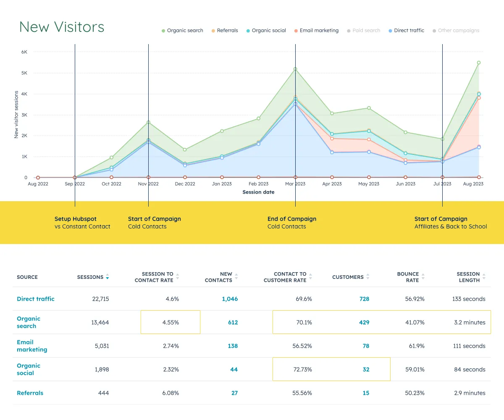Sort by Bounce Rate arrows
Image resolution: width=504 pixels, height=420 pixels.
coord(423,277)
